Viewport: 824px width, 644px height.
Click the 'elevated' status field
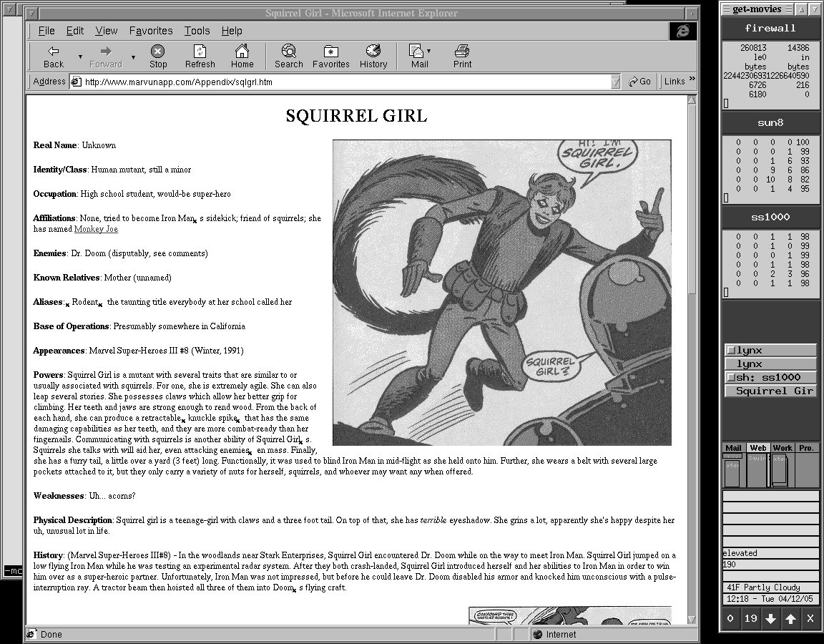coord(770,553)
